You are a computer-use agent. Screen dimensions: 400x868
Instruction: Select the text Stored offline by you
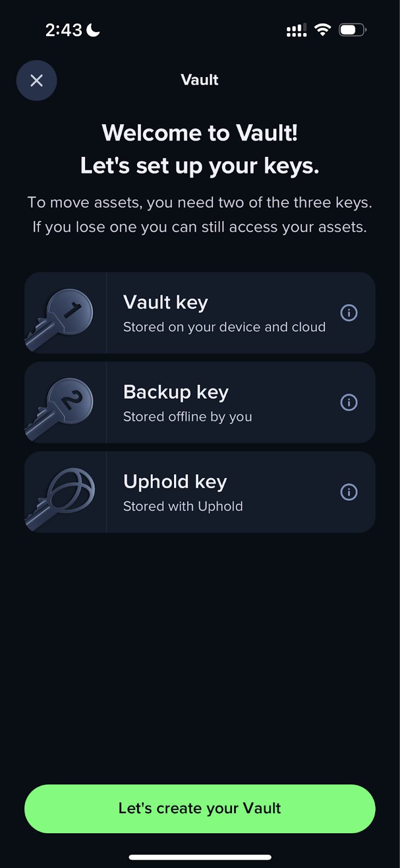tap(188, 417)
